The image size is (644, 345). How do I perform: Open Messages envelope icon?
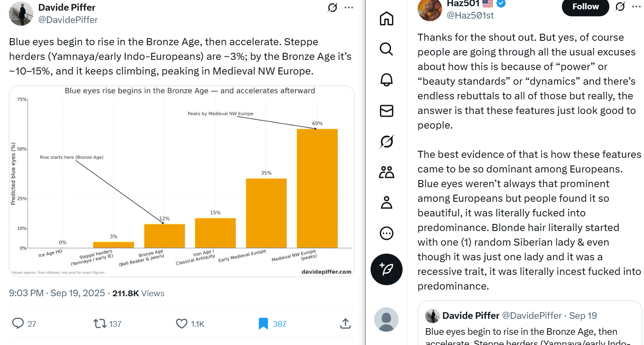coord(387,111)
